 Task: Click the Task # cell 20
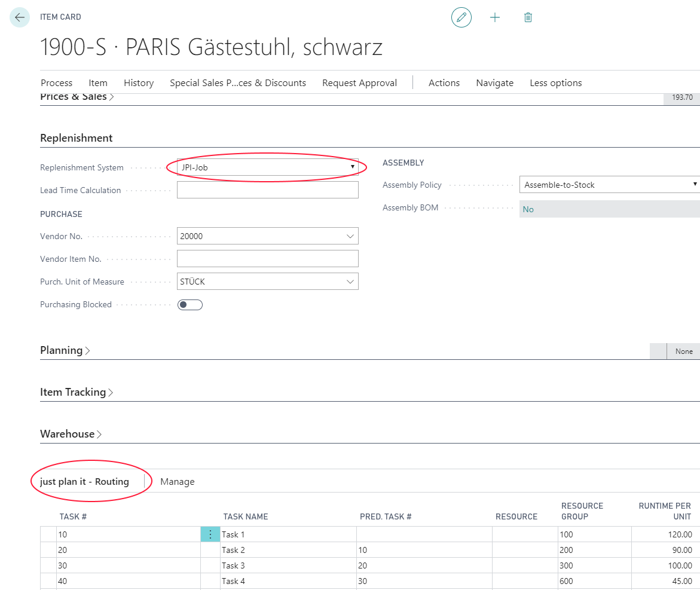[129, 550]
